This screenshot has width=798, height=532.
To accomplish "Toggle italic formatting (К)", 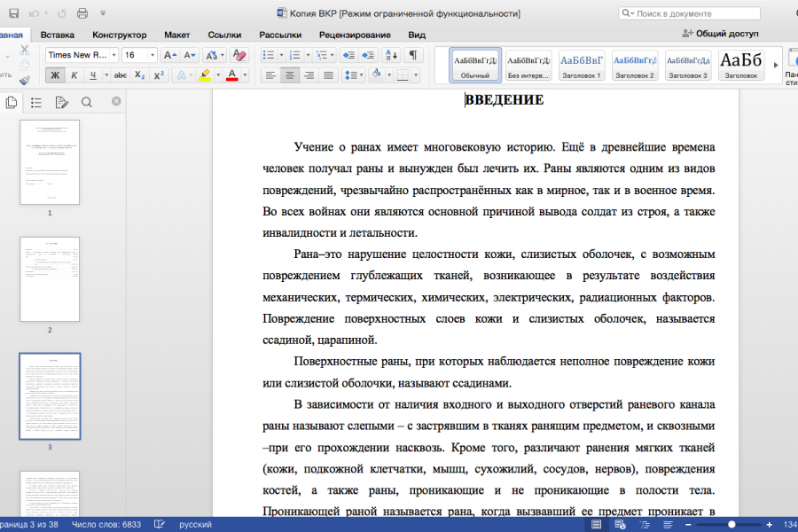I will tap(76, 75).
